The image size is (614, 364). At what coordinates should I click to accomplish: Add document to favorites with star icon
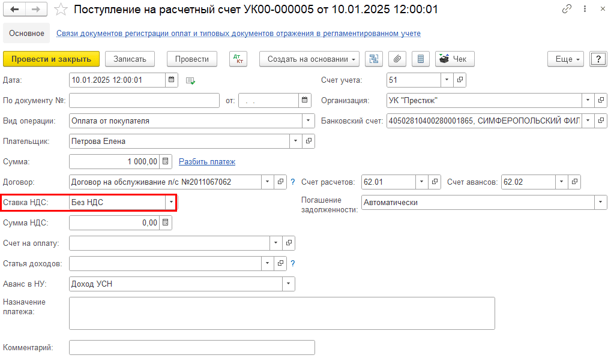61,10
